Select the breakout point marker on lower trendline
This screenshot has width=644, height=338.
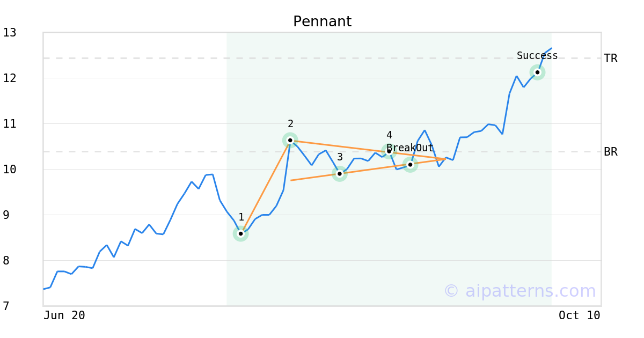(410, 164)
